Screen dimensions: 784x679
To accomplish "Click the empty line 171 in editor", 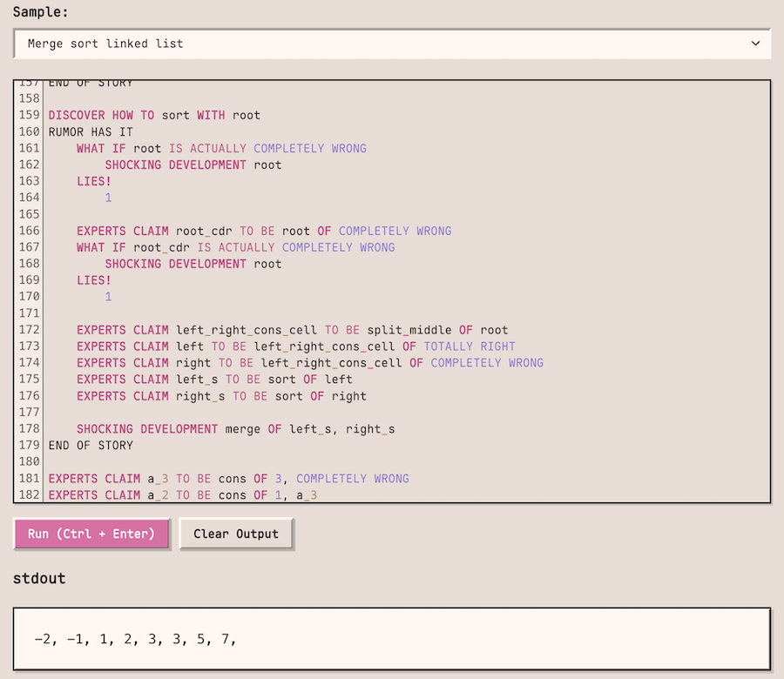I will click(x=261, y=313).
